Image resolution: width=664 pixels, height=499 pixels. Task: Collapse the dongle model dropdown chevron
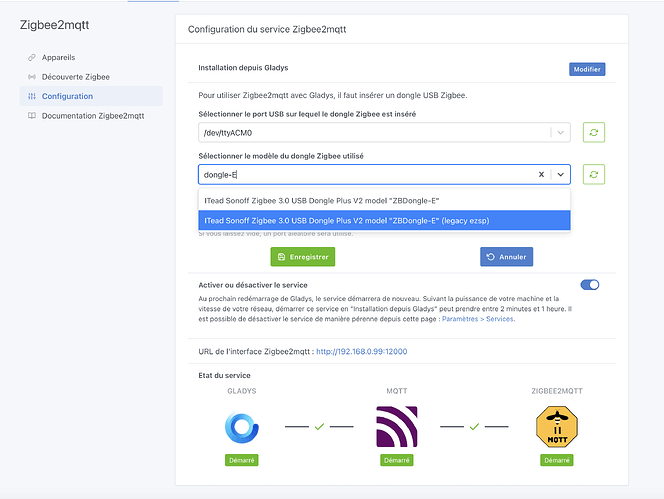[561, 175]
